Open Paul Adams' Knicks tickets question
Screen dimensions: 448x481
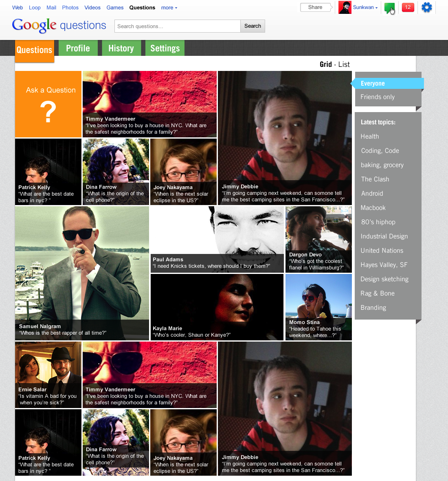click(x=217, y=239)
